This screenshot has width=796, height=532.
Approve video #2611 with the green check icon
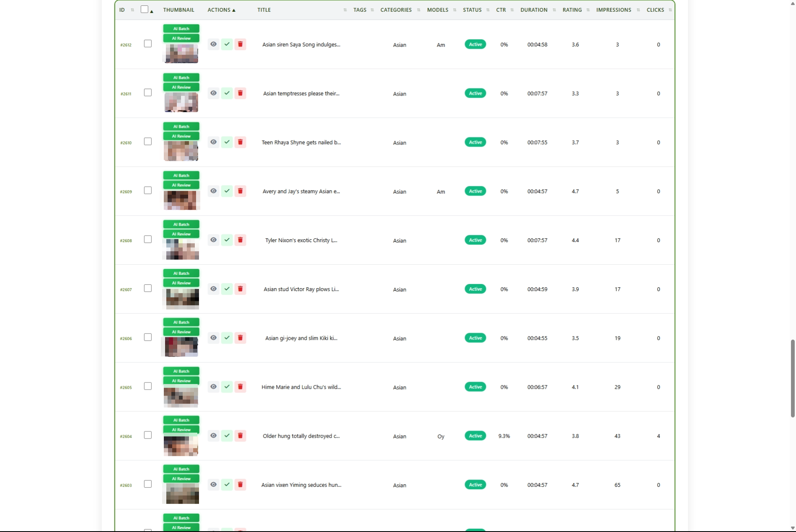click(227, 93)
